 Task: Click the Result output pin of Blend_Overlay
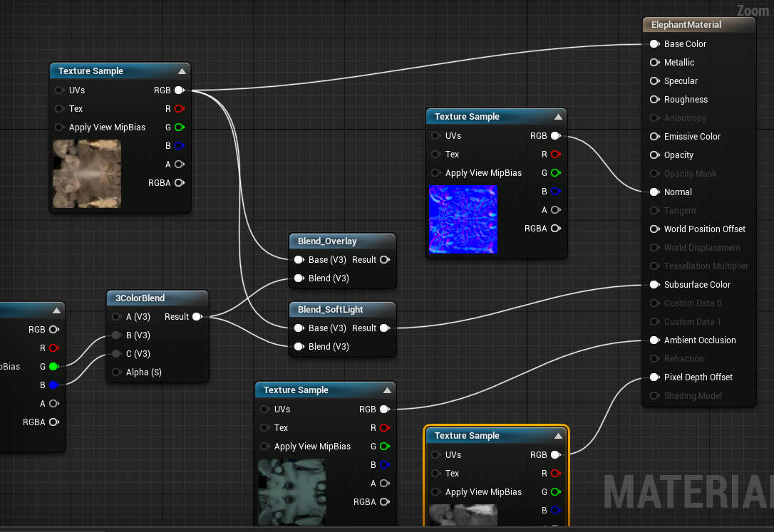pyautogui.click(x=385, y=259)
